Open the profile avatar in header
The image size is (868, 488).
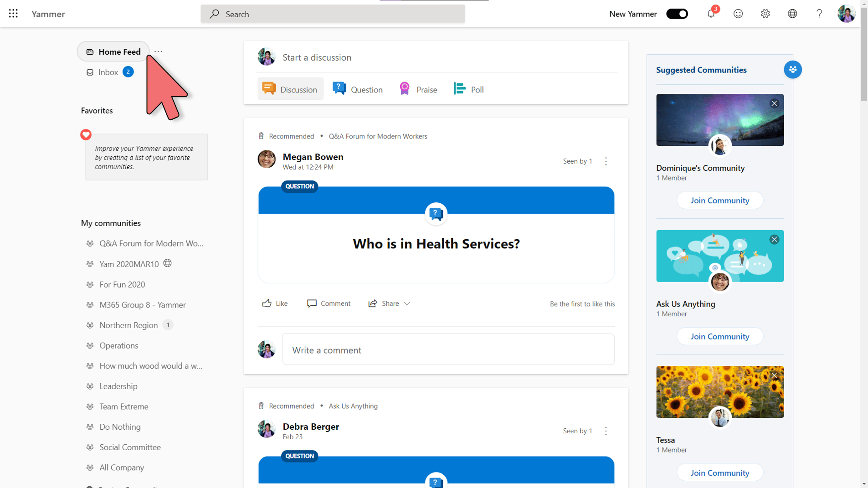coord(846,14)
